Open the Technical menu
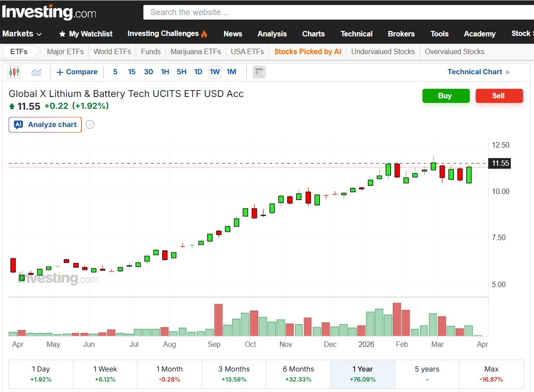Viewport: 534px width, 392px height. click(356, 34)
